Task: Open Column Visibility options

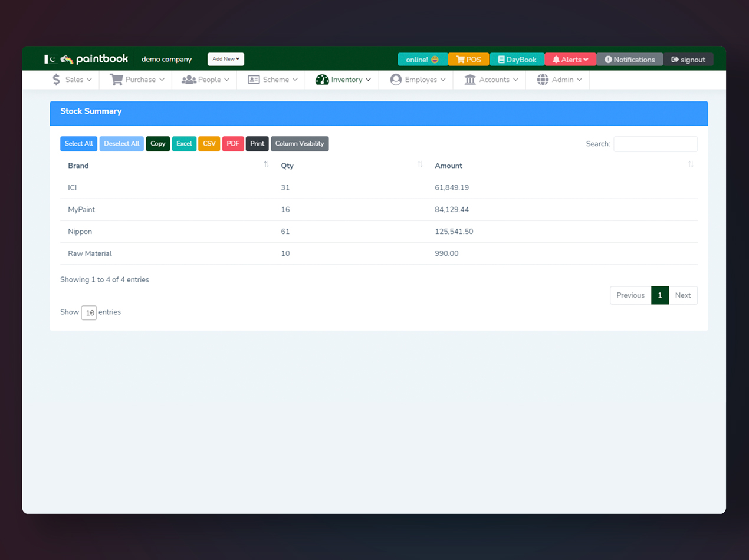Action: click(300, 144)
